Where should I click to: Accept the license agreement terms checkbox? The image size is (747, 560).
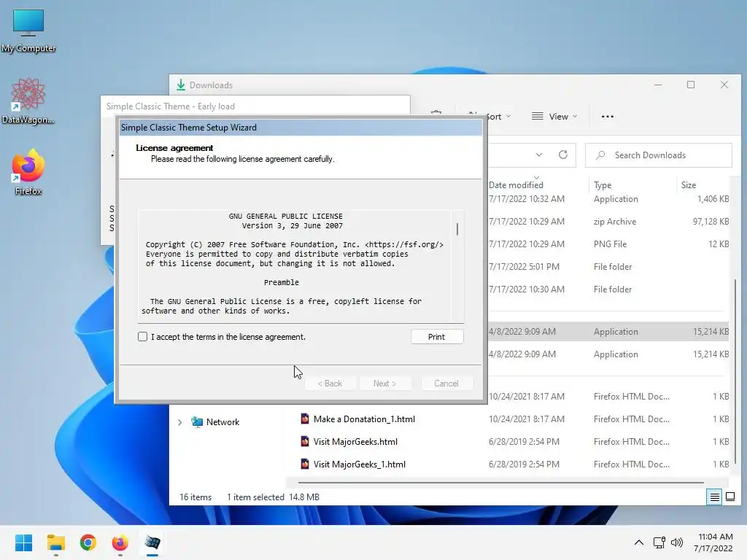[142, 337]
